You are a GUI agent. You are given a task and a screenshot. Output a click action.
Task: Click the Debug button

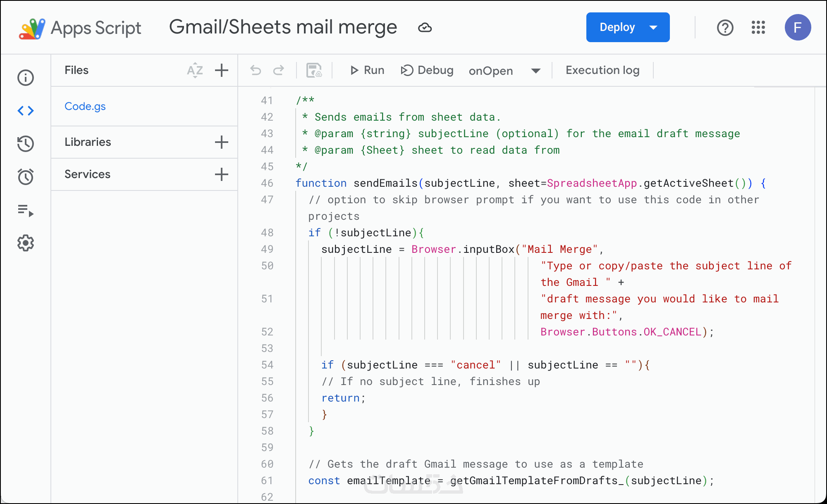tap(427, 71)
